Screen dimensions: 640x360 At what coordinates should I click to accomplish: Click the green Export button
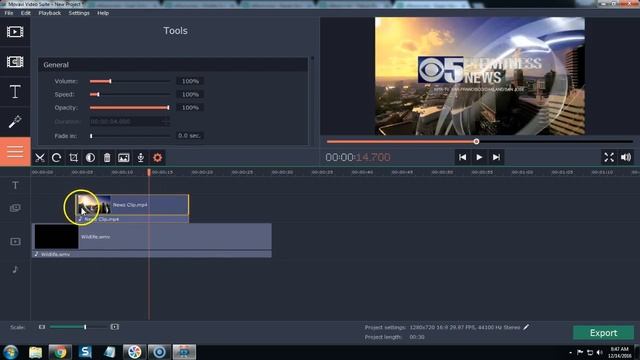603,333
